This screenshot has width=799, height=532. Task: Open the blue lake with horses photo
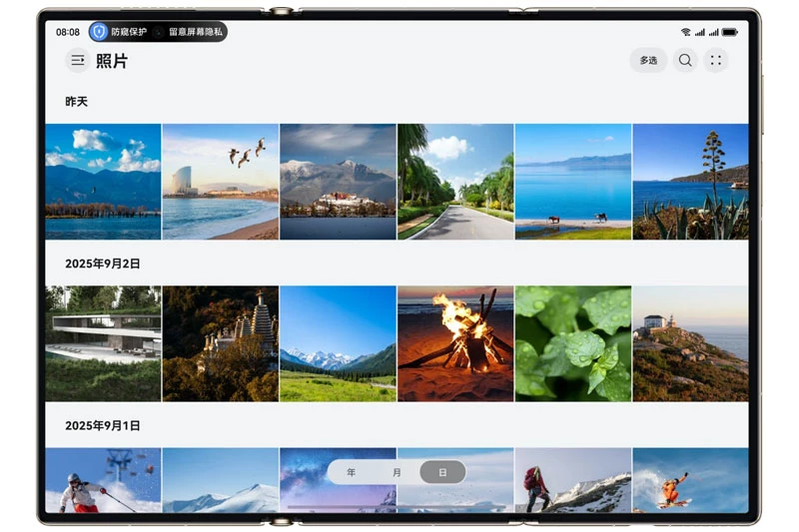point(573,182)
